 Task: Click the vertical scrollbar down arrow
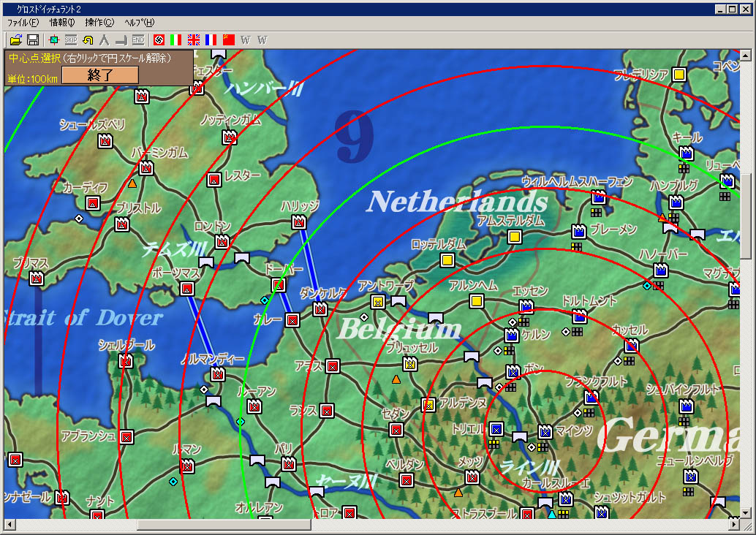pos(746,512)
